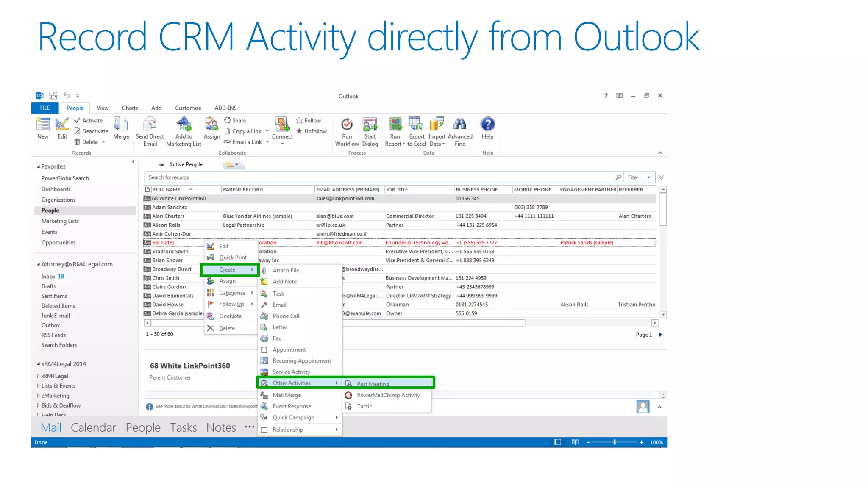
Task: Click the Merge records icon
Action: [121, 124]
